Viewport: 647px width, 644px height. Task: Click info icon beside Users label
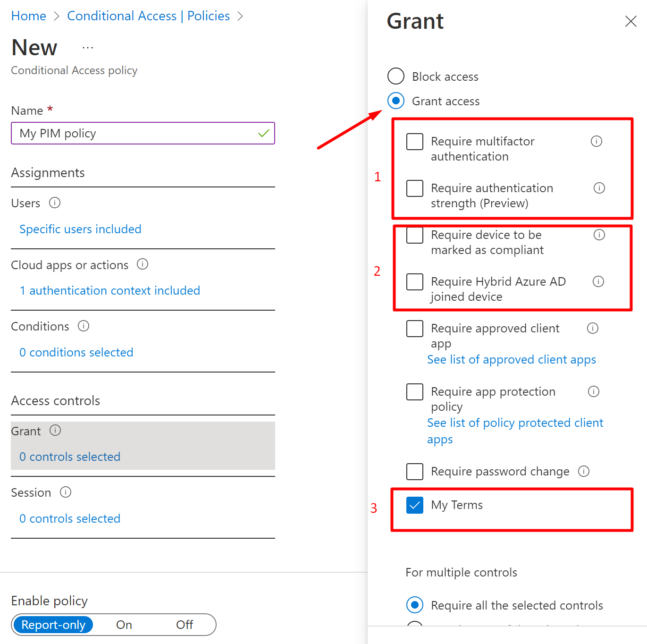click(x=55, y=203)
